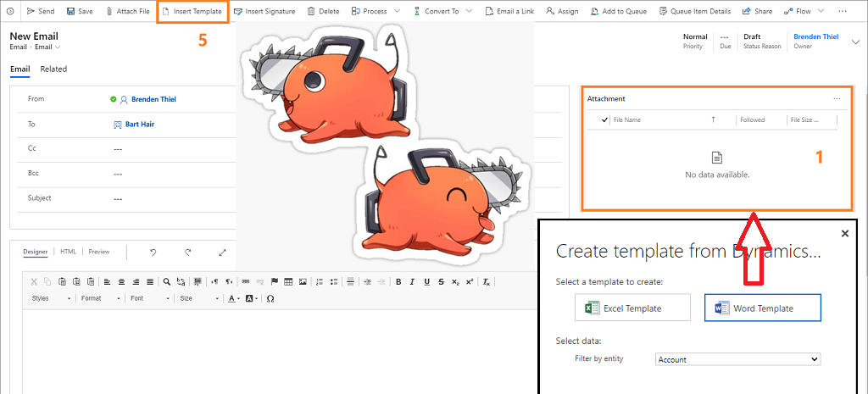Click the Copy icon in the editor
868x394 pixels.
pyautogui.click(x=48, y=281)
